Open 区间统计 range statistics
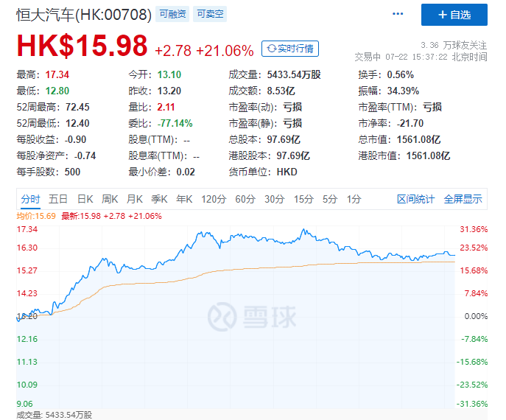 click(x=416, y=199)
